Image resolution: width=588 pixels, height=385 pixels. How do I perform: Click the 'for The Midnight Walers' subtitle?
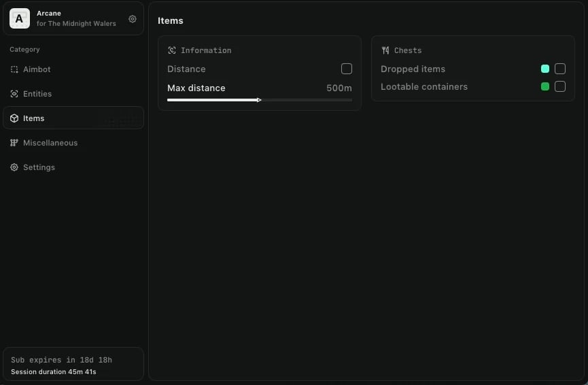(76, 24)
